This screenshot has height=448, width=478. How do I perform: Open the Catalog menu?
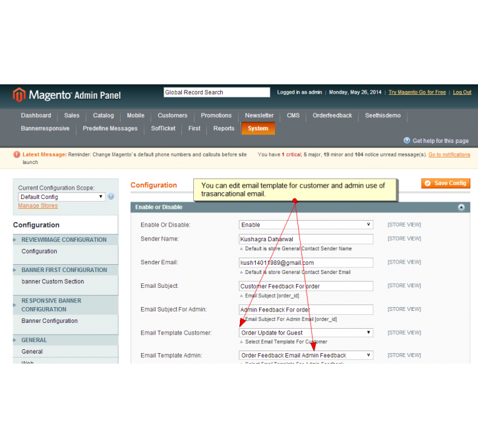(104, 115)
